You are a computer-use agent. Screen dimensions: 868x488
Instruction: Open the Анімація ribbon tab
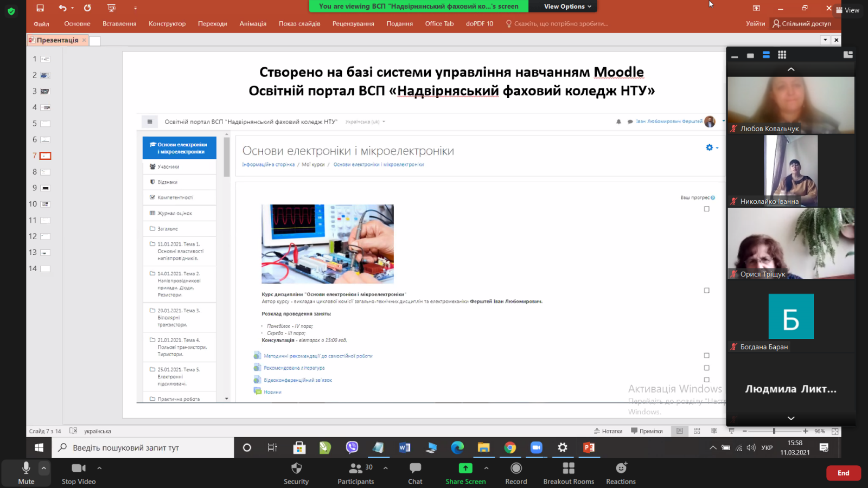coord(253,24)
